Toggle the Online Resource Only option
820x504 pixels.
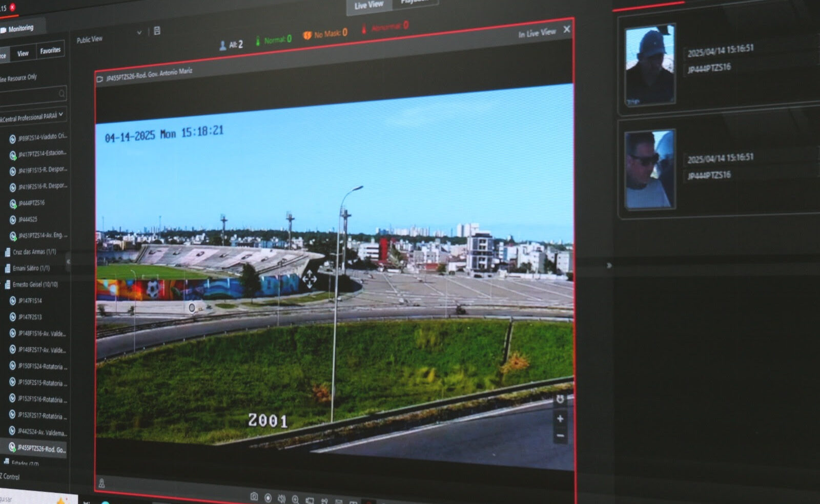pos(18,78)
